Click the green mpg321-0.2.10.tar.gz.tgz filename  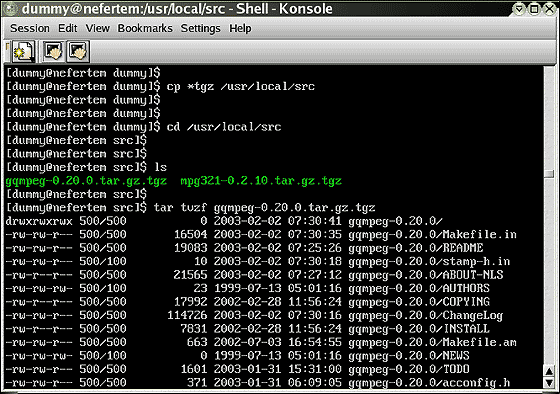(261, 181)
